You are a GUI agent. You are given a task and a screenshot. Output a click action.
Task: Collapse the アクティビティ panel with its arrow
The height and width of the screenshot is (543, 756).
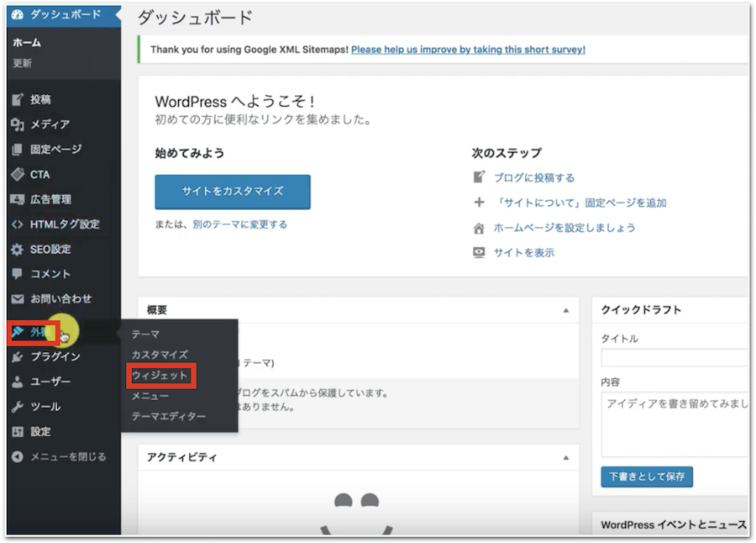tap(567, 457)
